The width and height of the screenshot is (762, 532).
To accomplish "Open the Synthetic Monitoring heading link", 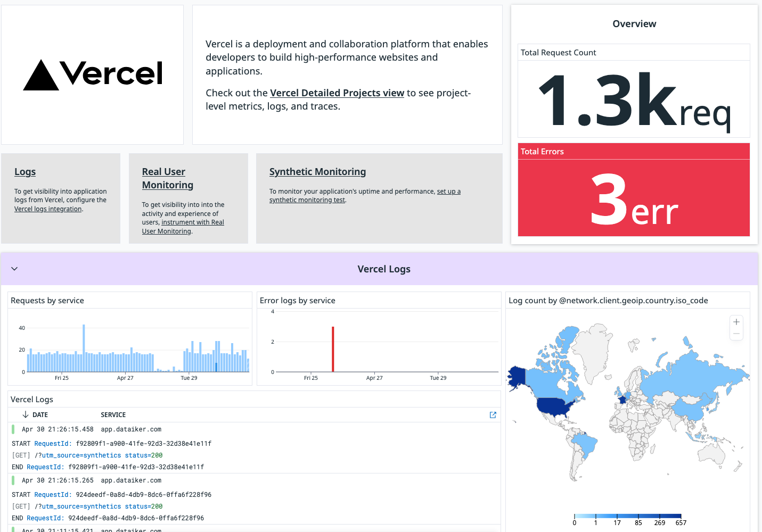I will point(317,172).
